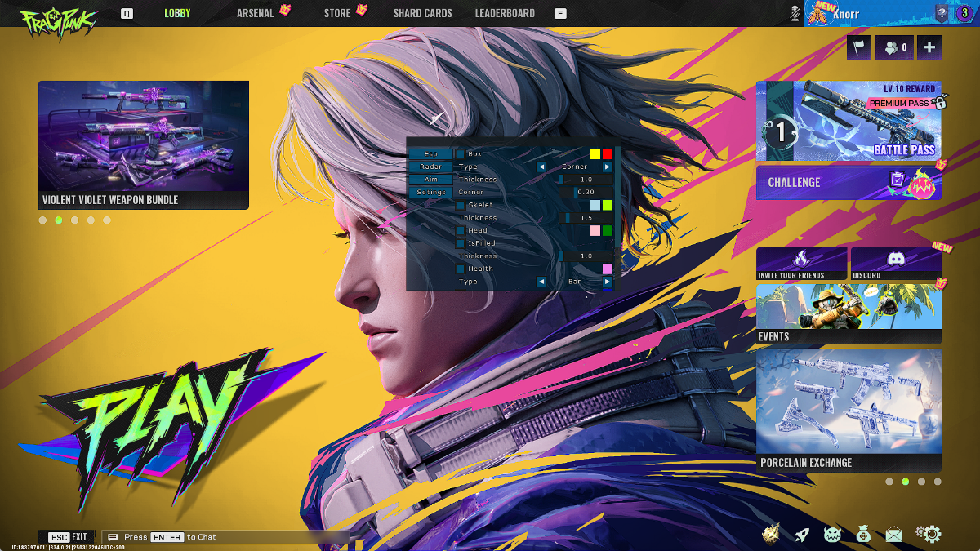Image resolution: width=980 pixels, height=551 pixels.
Task: Open the Arsenal tab
Action: coord(255,13)
